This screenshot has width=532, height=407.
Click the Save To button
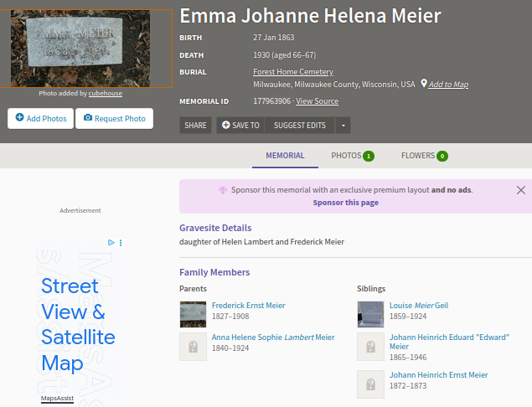pos(240,126)
